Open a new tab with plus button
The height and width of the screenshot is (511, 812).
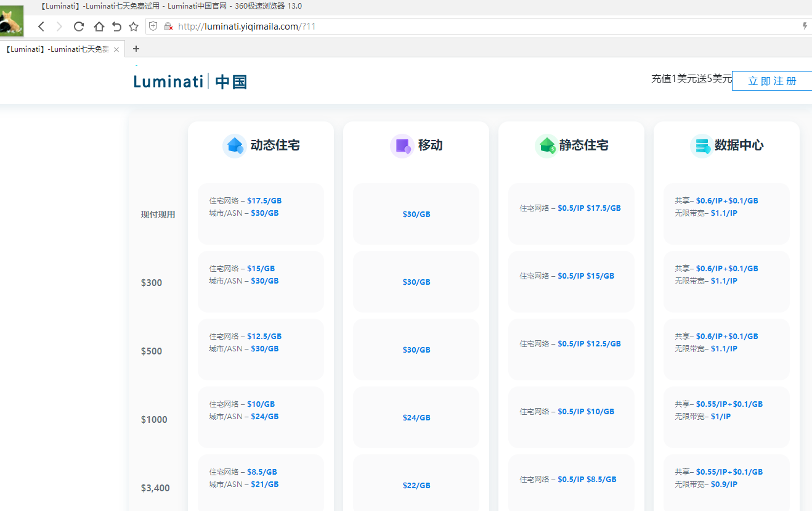[136, 49]
